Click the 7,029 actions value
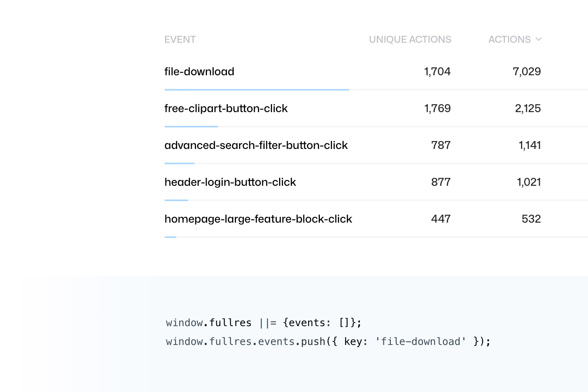The height and width of the screenshot is (392, 588). tap(527, 71)
